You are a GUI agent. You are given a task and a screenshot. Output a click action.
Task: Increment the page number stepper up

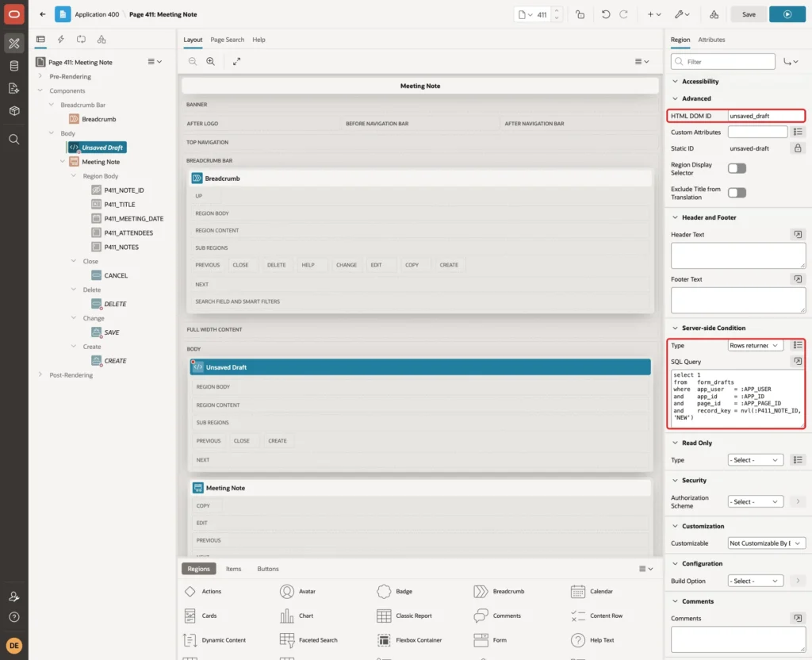point(556,11)
